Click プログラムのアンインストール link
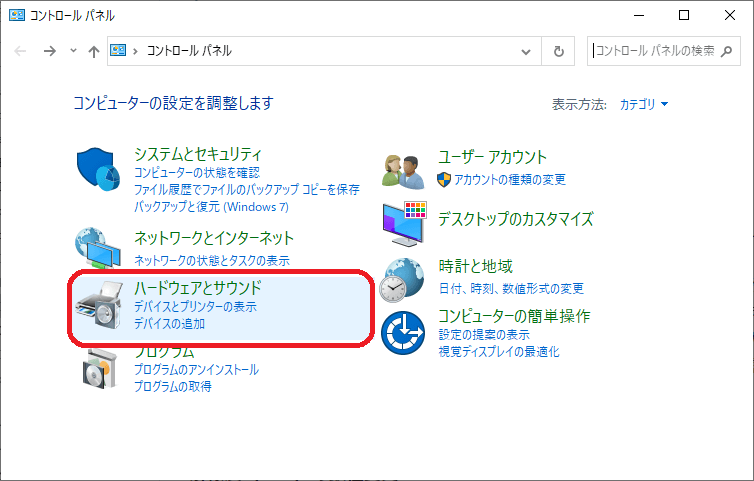 tap(196, 370)
